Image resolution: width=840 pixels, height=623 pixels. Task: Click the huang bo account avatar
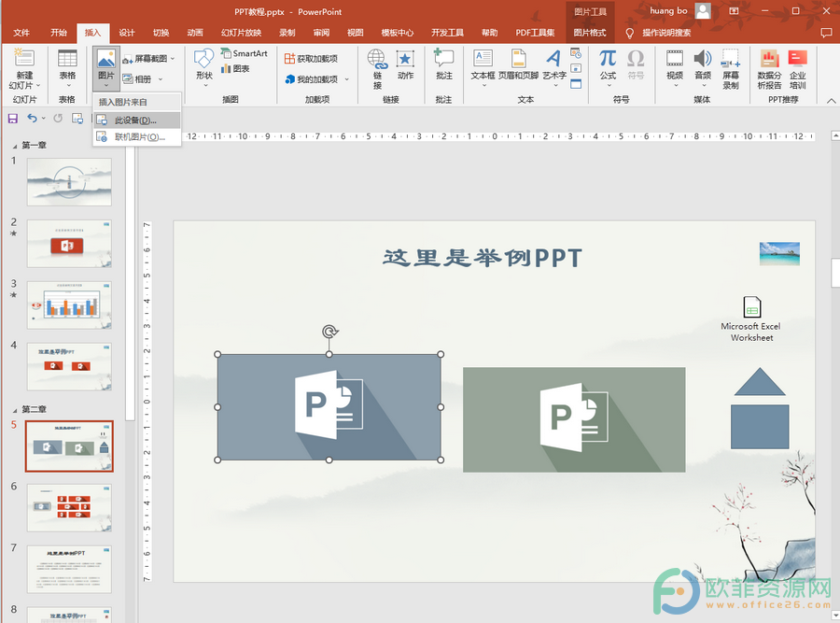pos(703,10)
